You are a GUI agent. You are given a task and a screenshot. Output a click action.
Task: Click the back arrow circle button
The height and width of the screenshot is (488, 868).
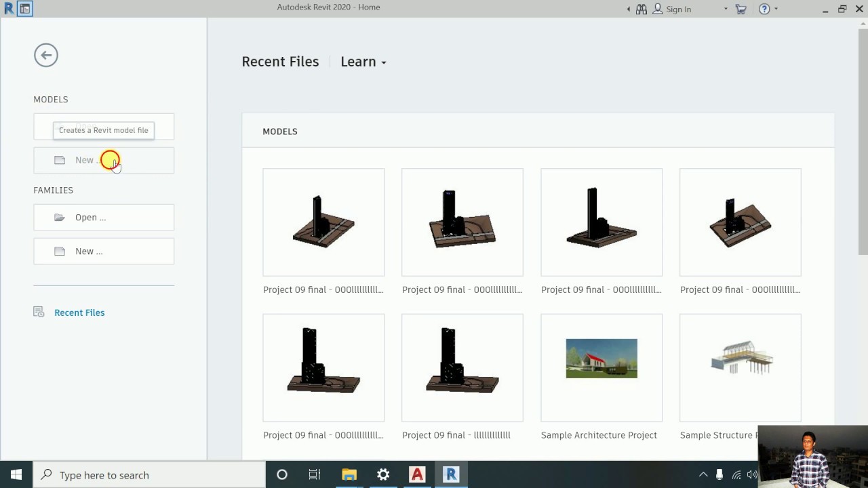pos(46,55)
